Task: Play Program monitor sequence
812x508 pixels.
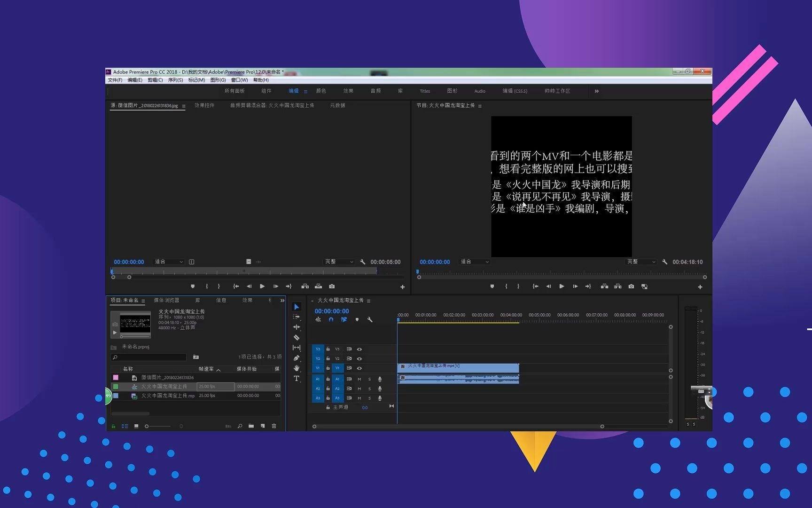Action: [x=562, y=286]
